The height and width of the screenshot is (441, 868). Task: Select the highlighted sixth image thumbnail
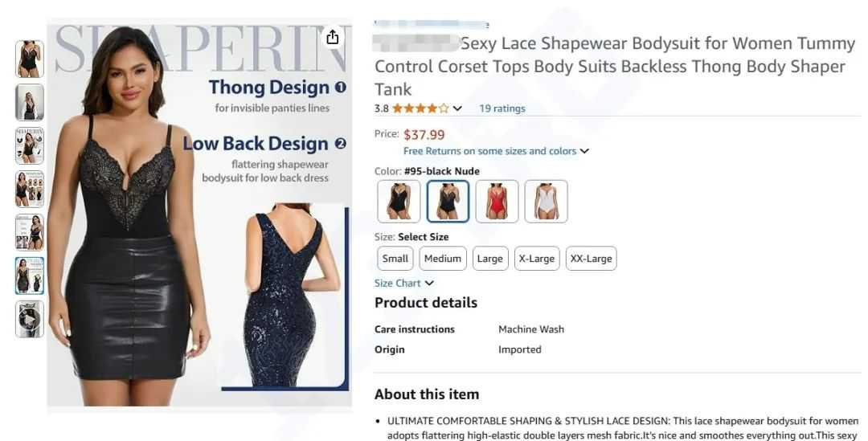30,276
